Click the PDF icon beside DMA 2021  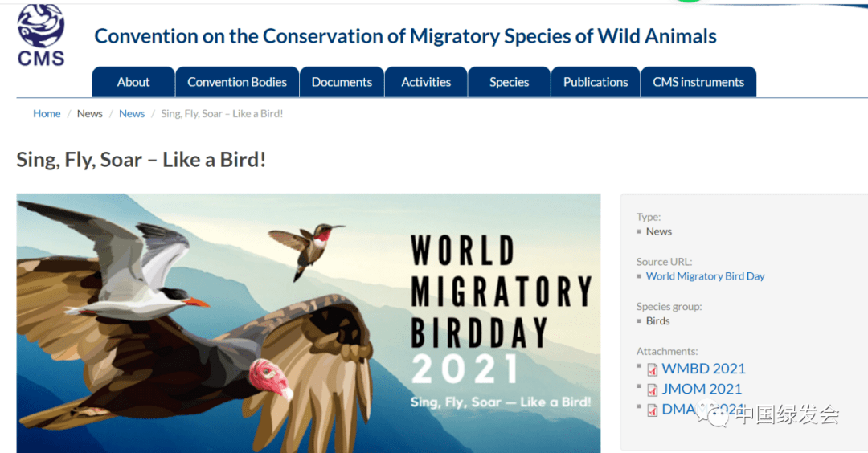652,410
